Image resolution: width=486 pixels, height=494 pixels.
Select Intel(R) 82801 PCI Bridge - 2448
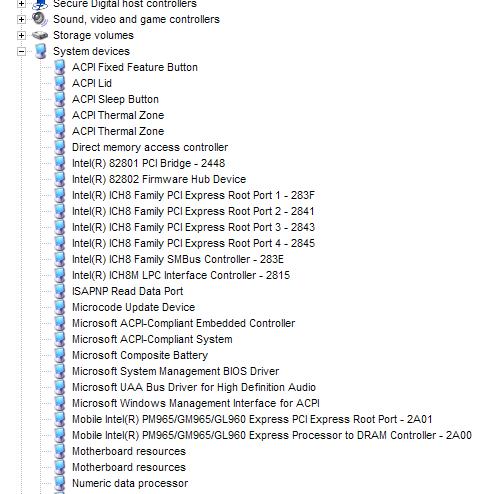148,163
